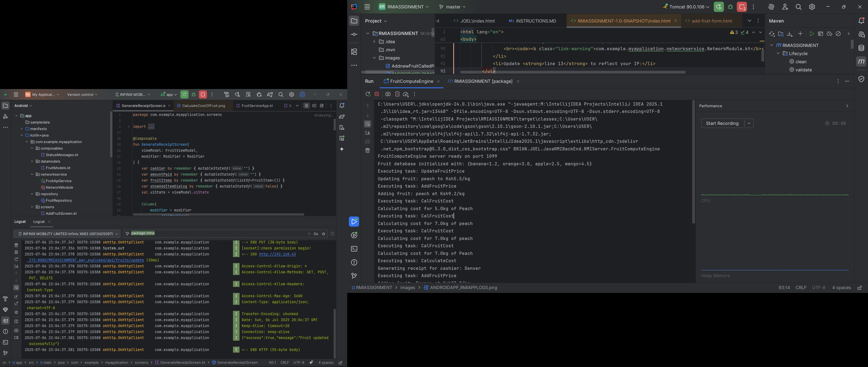Viewport: 868px width, 367px height.
Task: Click Start Recording in Performance panel
Action: (x=722, y=124)
